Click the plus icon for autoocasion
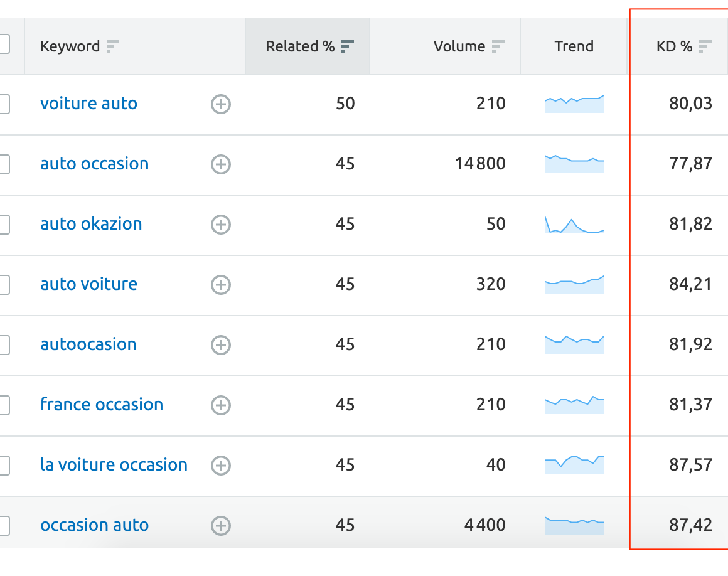Viewport: 728px width, 576px height. click(220, 345)
